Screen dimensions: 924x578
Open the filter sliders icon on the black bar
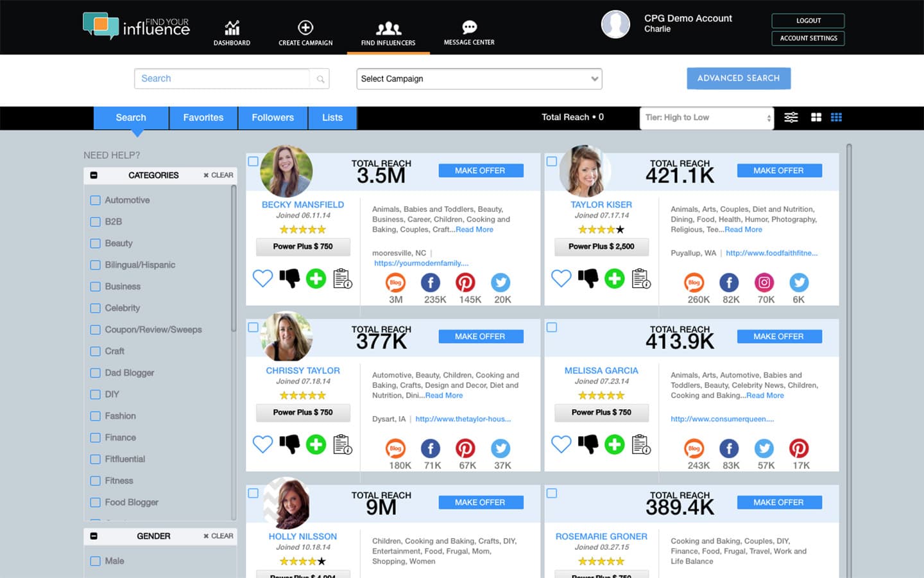(x=791, y=118)
